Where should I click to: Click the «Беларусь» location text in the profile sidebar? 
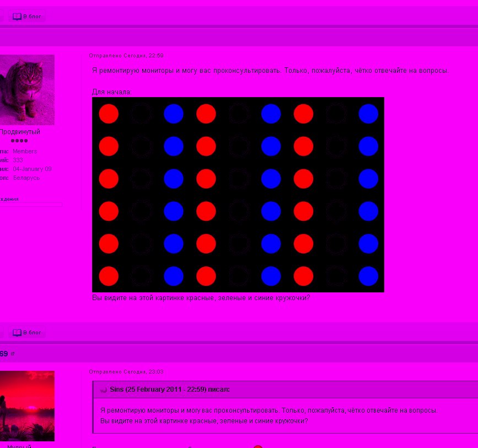(26, 177)
